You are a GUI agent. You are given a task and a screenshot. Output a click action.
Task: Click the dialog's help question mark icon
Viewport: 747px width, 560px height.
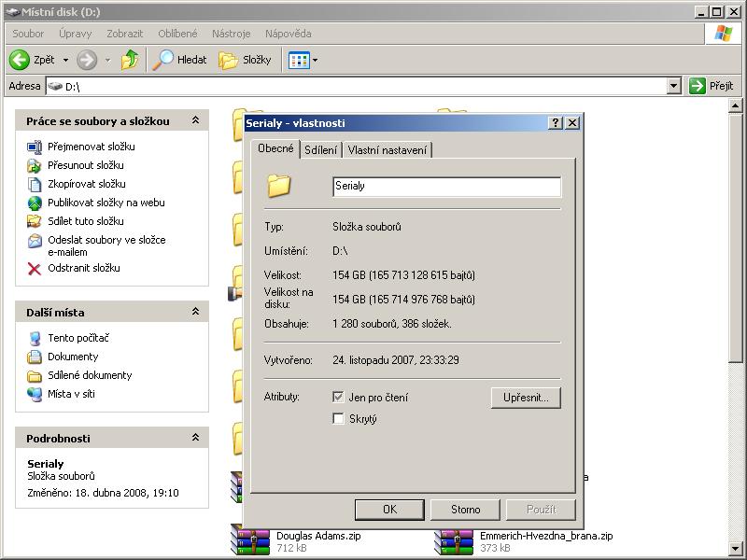(x=556, y=123)
